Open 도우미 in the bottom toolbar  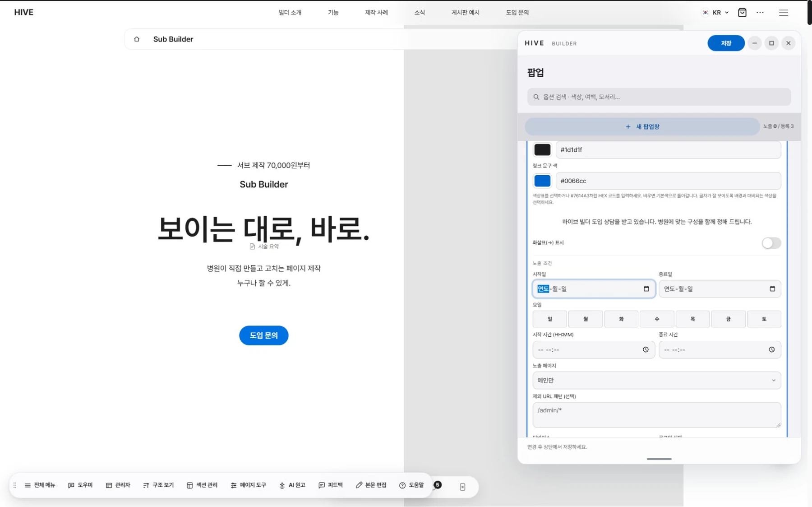[x=80, y=485]
